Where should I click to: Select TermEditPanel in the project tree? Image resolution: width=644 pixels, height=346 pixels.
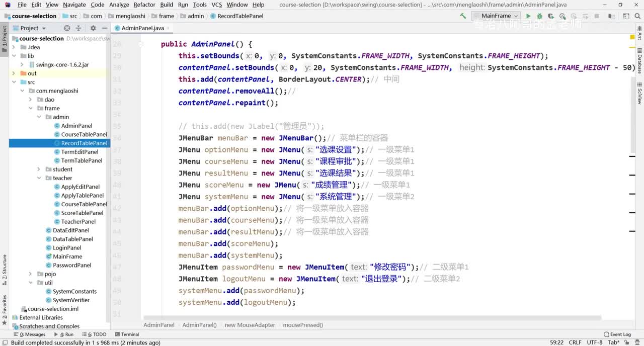coord(79,152)
